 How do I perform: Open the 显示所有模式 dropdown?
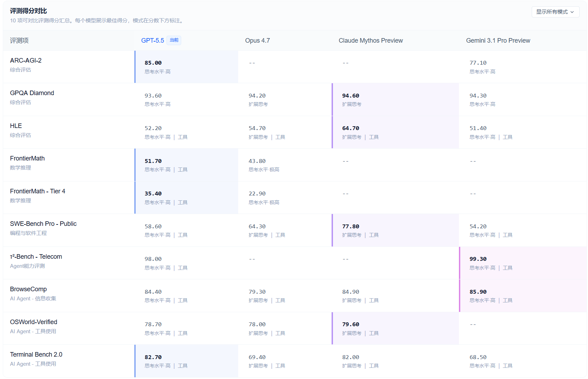[555, 12]
